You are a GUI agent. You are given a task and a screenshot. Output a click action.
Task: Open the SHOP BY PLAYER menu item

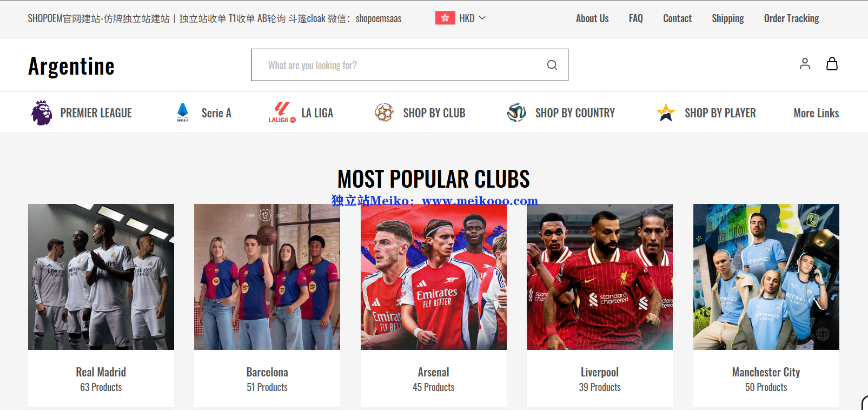[720, 113]
